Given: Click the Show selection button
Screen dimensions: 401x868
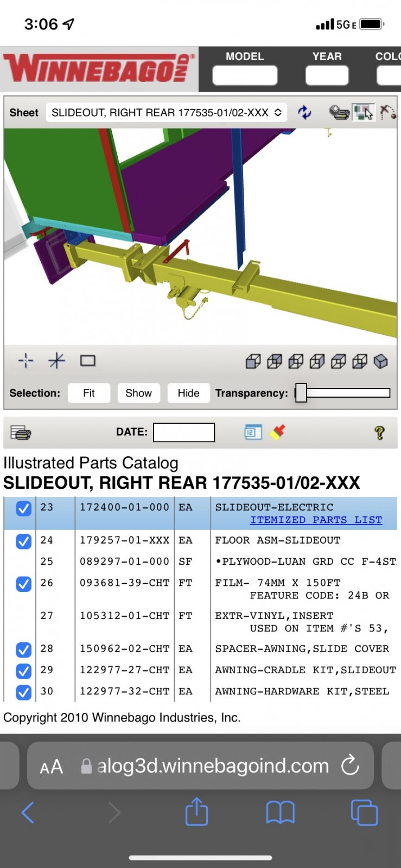Looking at the screenshot, I should (138, 393).
